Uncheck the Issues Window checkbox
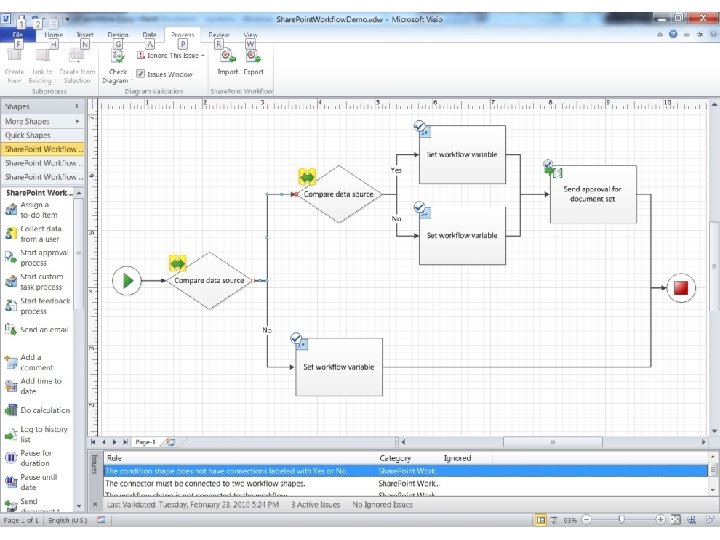This screenshot has height=540, width=720. coord(141,73)
